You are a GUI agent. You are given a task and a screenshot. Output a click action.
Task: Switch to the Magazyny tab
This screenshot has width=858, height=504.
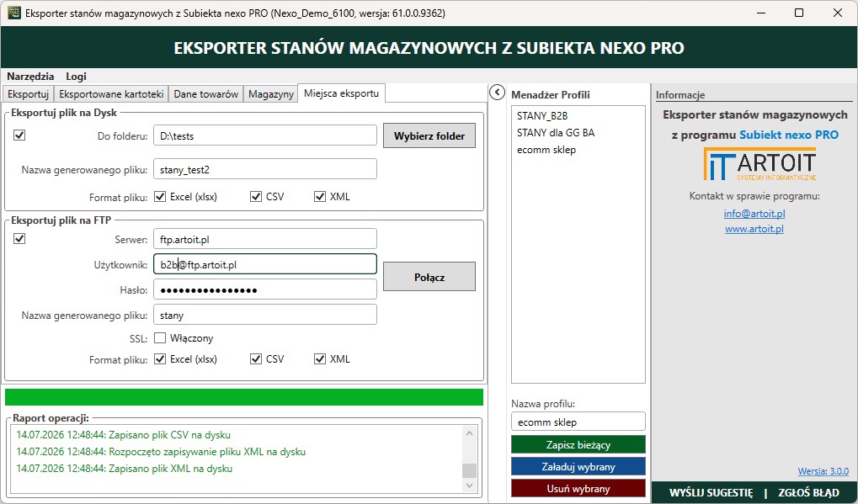coord(271,94)
